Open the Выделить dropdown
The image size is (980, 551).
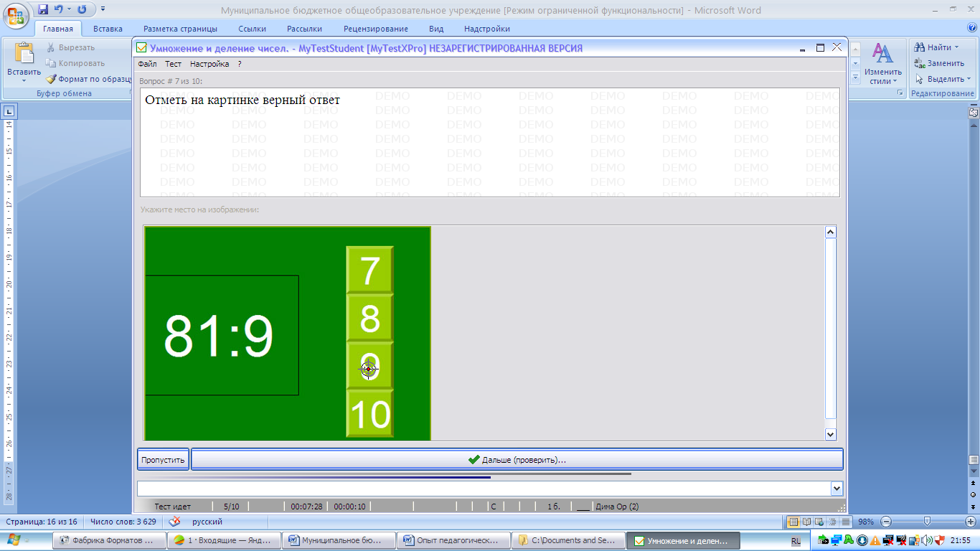[942, 79]
